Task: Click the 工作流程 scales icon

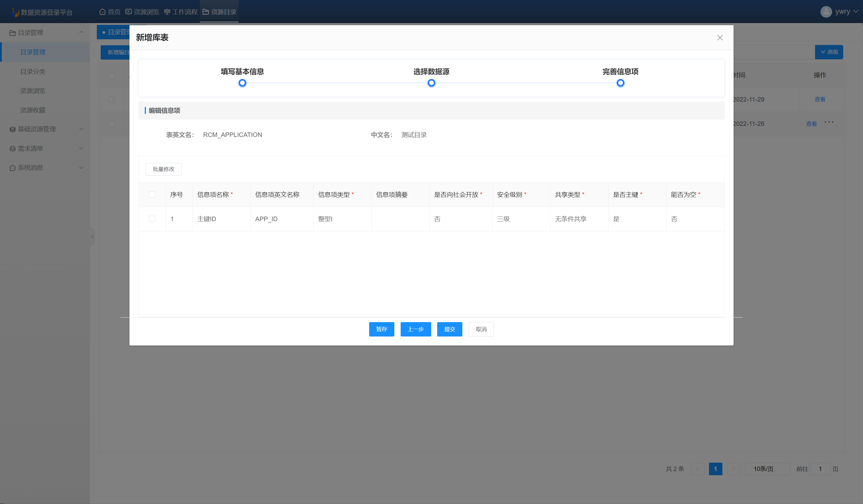Action: coord(167,12)
